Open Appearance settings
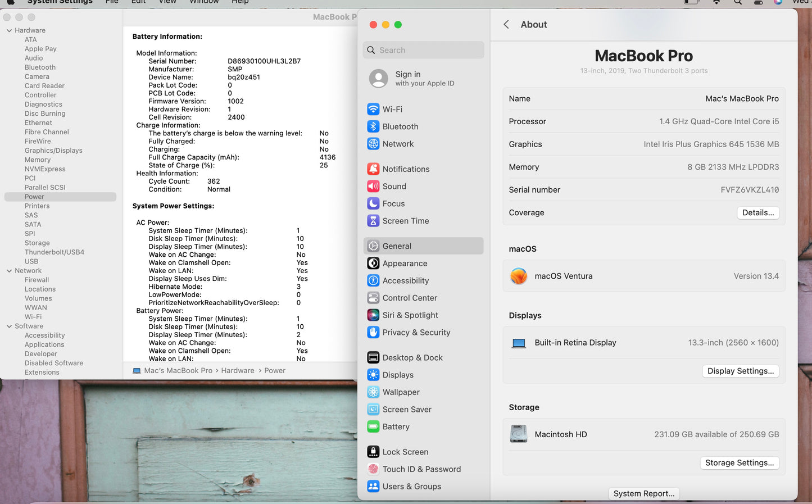Image resolution: width=812 pixels, height=504 pixels. [405, 263]
